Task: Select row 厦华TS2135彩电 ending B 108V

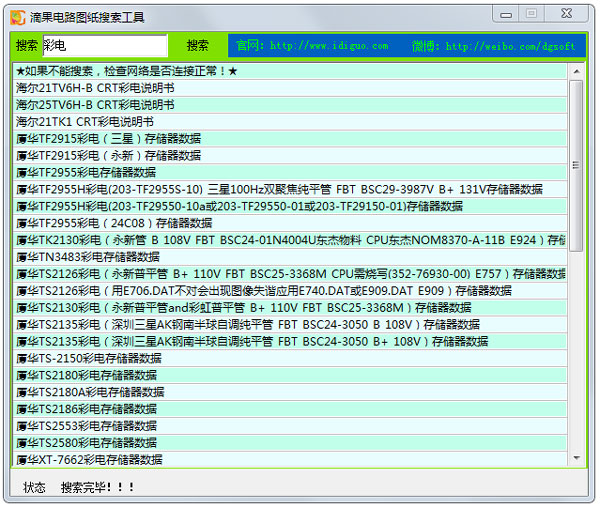Action: click(x=290, y=325)
